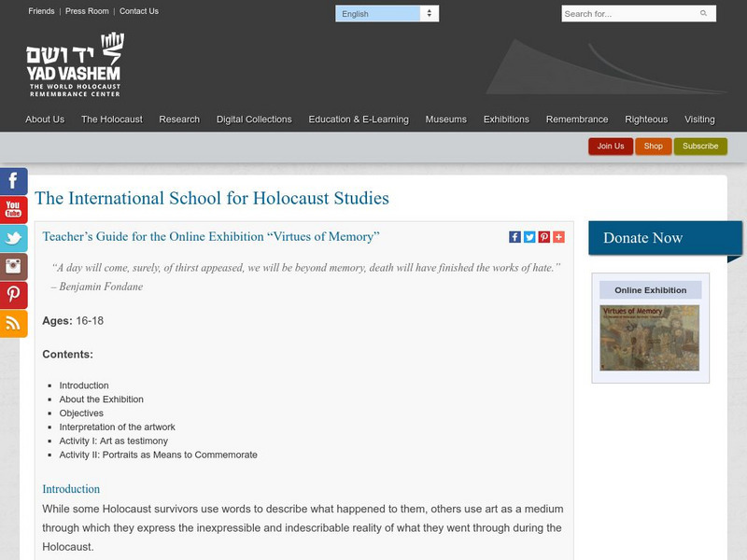The width and height of the screenshot is (747, 560).
Task: Click the Friends link
Action: click(41, 11)
